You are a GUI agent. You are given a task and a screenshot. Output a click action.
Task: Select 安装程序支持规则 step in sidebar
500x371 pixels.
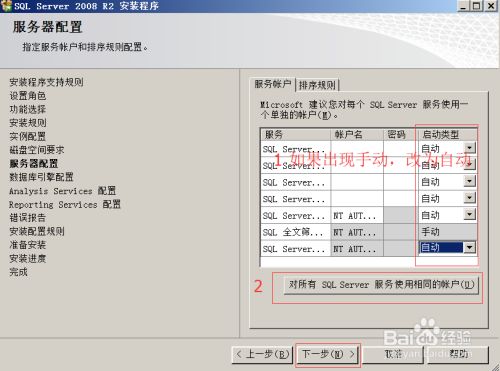coord(46,82)
